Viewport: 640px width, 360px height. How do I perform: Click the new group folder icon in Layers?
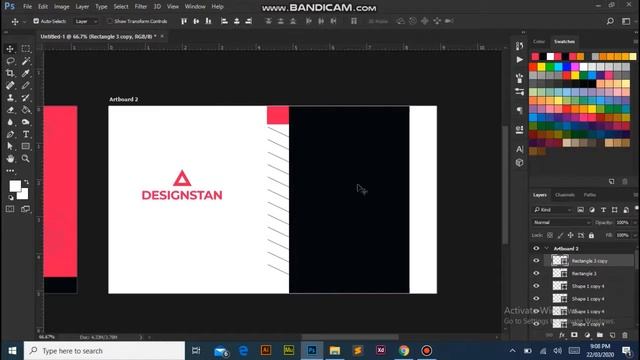click(600, 335)
